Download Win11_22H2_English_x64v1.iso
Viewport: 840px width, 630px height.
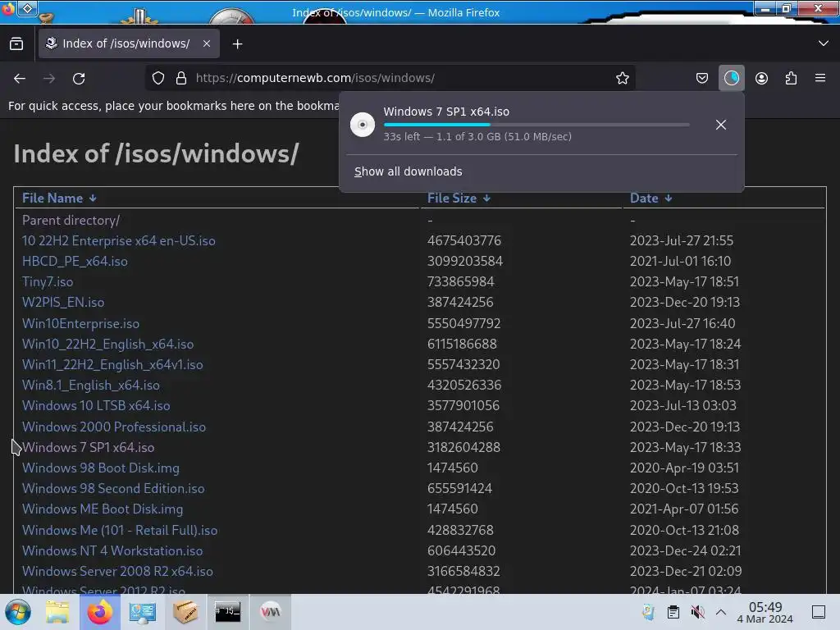[x=112, y=364]
